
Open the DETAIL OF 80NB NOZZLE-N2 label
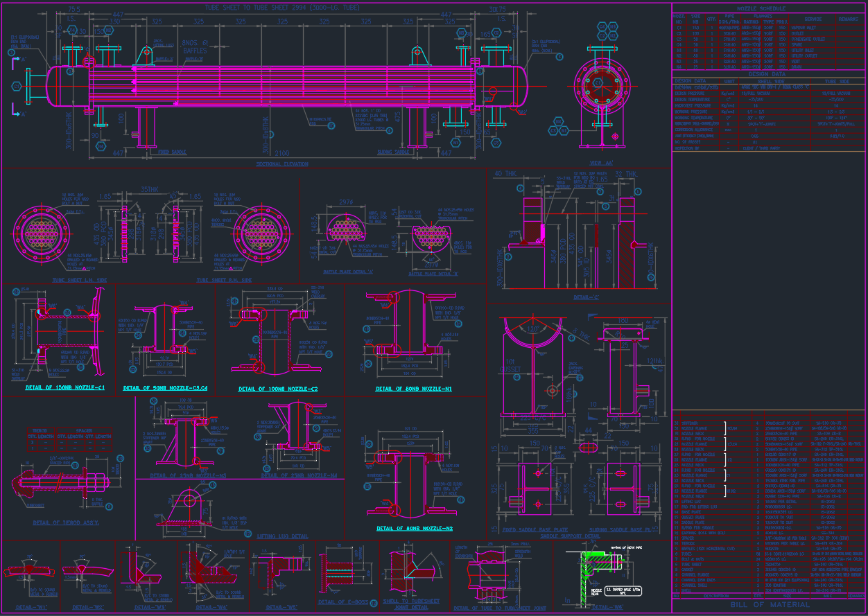[x=416, y=527]
